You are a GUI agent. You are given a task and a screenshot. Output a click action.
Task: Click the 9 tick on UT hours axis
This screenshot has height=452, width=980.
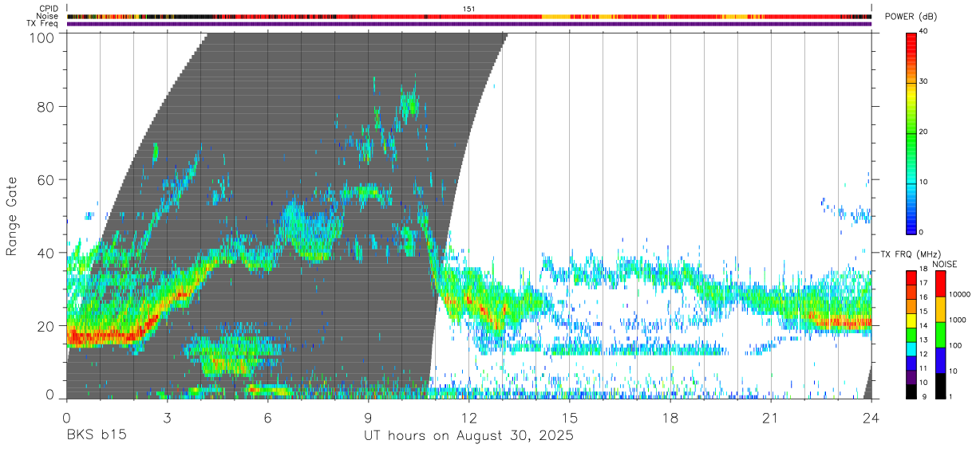click(x=369, y=418)
